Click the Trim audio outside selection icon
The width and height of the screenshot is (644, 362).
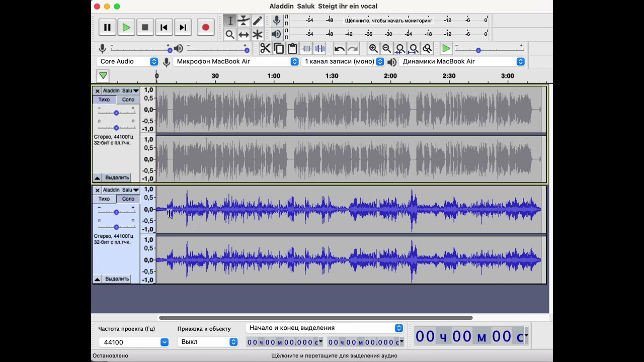pos(306,49)
